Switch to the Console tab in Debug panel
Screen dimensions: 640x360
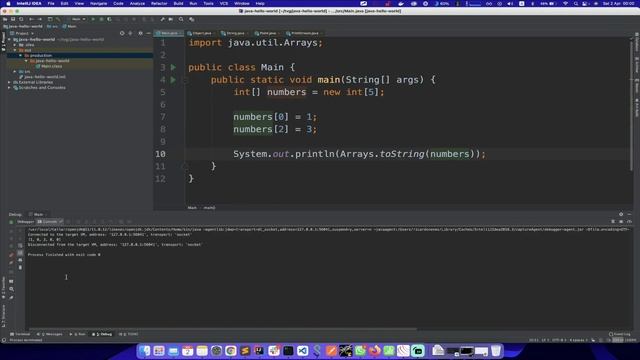(x=50, y=222)
